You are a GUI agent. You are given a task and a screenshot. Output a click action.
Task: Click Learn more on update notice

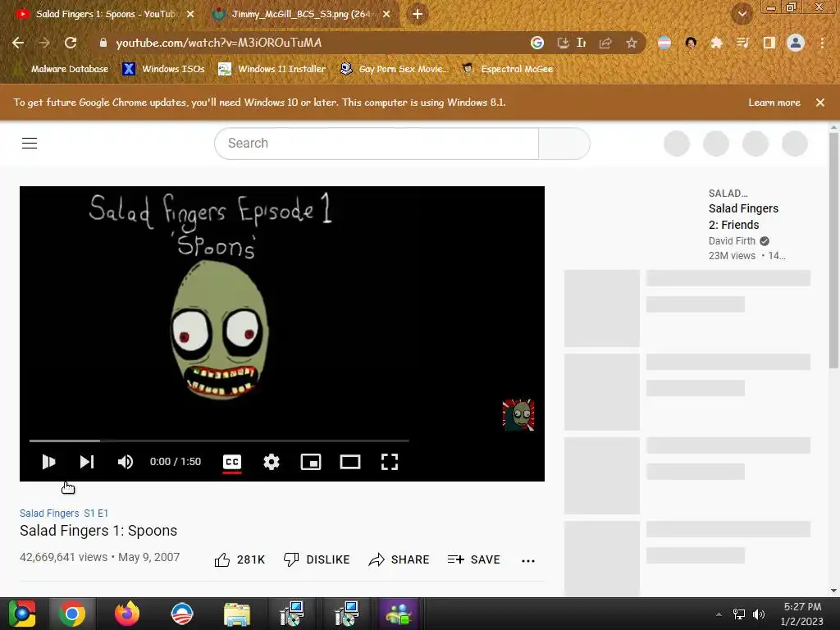774,103
